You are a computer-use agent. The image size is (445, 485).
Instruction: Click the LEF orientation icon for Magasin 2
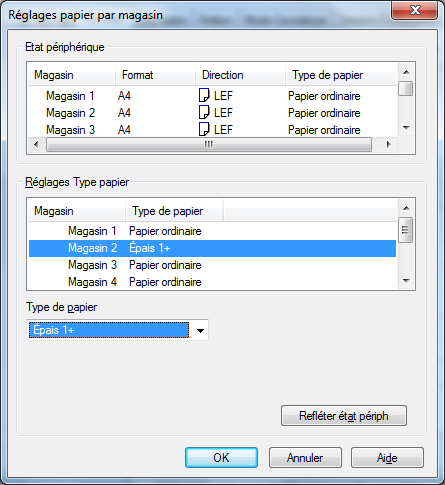(x=204, y=112)
